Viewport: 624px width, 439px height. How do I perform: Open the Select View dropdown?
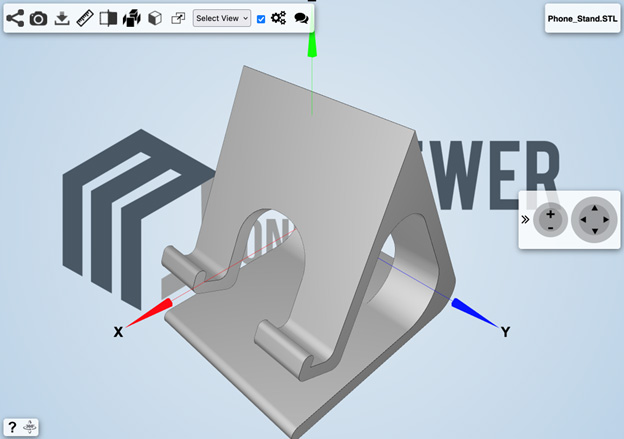pyautogui.click(x=221, y=18)
